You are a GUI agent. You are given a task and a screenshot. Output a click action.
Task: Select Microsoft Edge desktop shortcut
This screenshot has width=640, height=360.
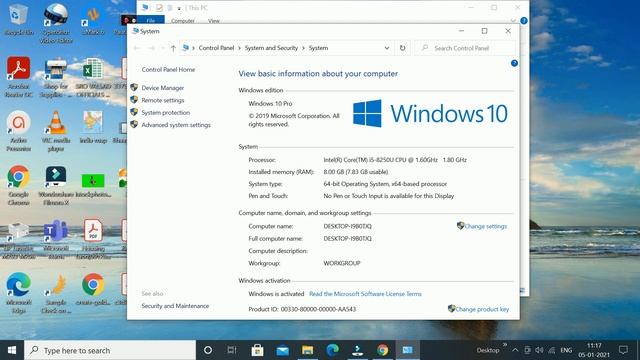[x=18, y=293]
